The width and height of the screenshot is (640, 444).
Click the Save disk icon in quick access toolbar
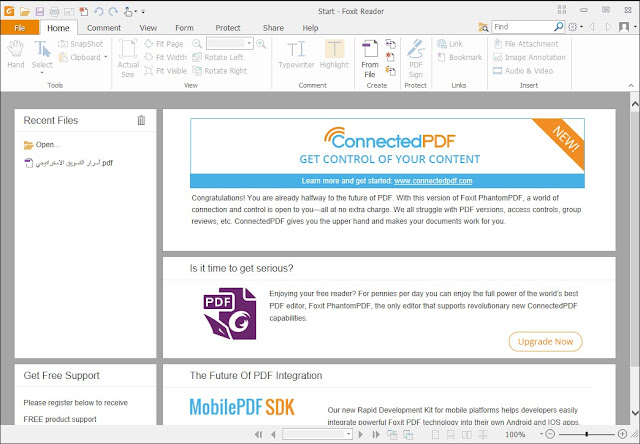40,11
